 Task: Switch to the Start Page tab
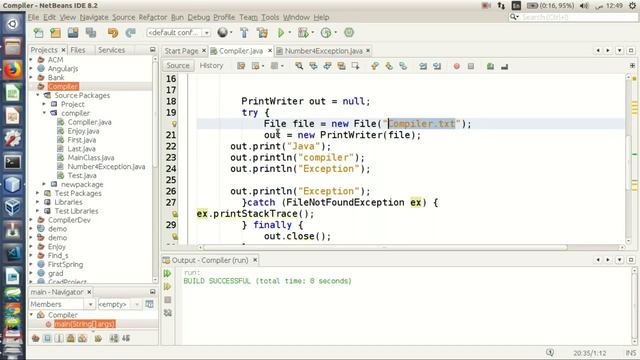(181, 51)
